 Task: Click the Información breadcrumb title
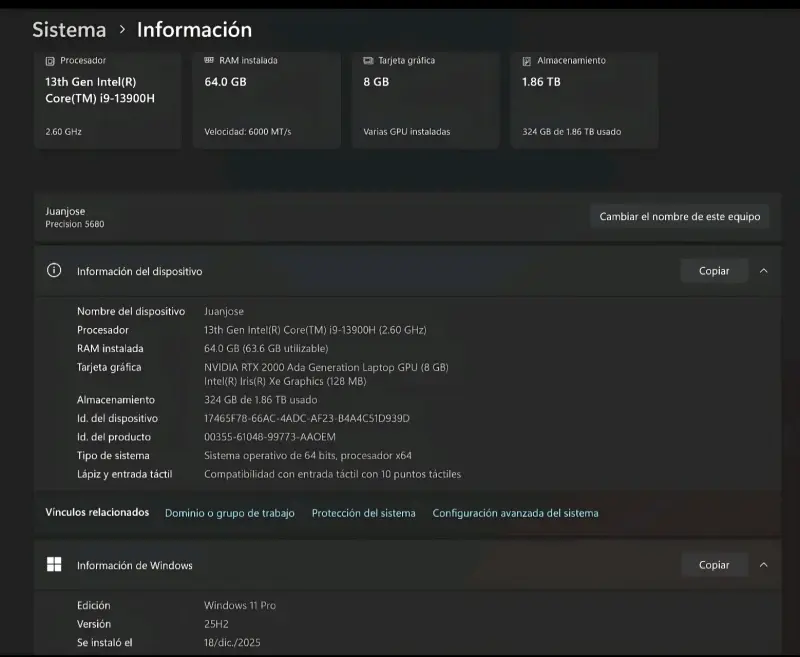coord(194,30)
